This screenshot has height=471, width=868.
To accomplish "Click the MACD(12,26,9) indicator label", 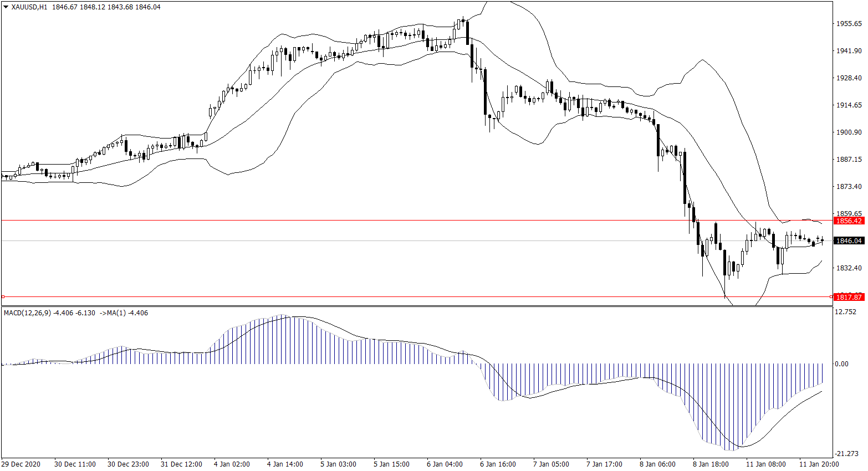I will click(x=27, y=313).
